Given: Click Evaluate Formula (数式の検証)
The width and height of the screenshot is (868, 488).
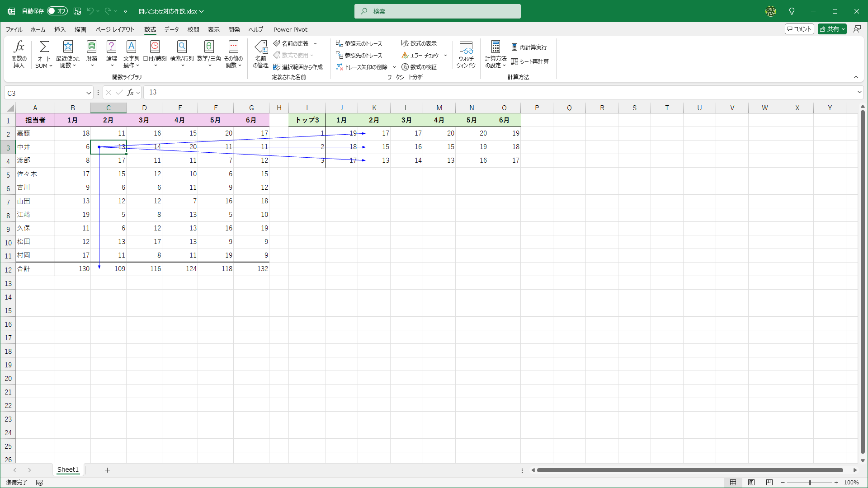Looking at the screenshot, I should click(419, 67).
